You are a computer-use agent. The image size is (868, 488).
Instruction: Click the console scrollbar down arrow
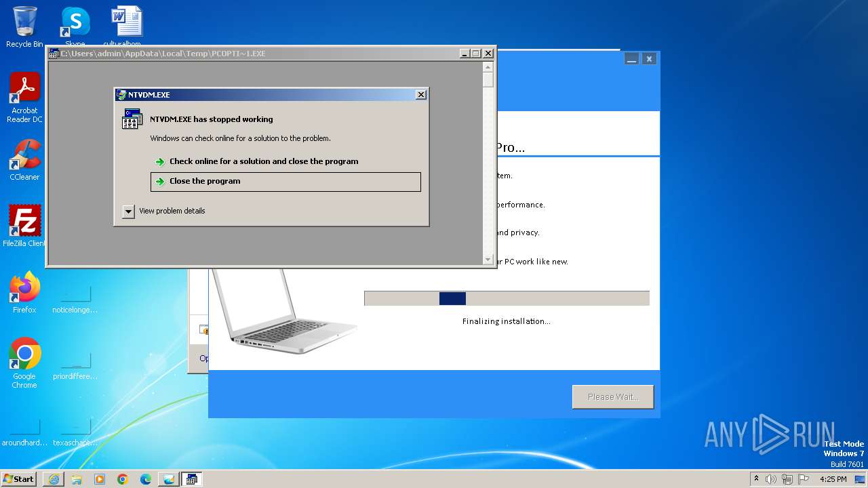488,260
